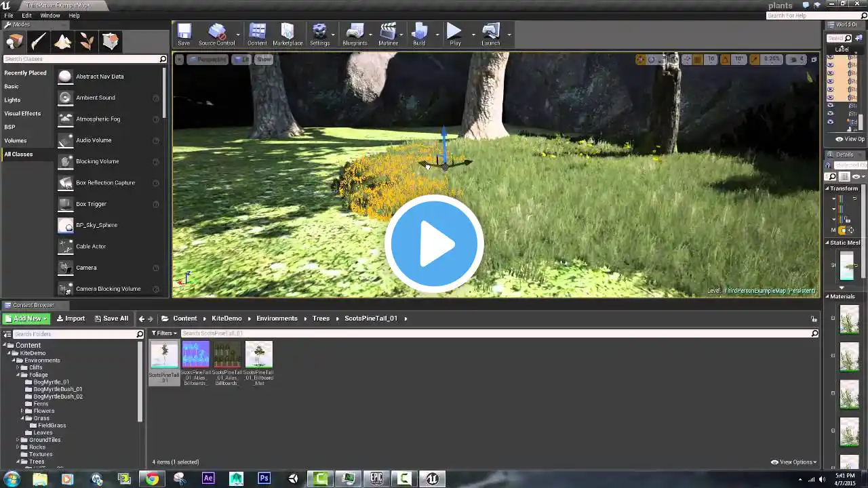Viewport: 868px width, 488px height.
Task: Open the Marketplace toolbar icon
Action: (x=288, y=34)
